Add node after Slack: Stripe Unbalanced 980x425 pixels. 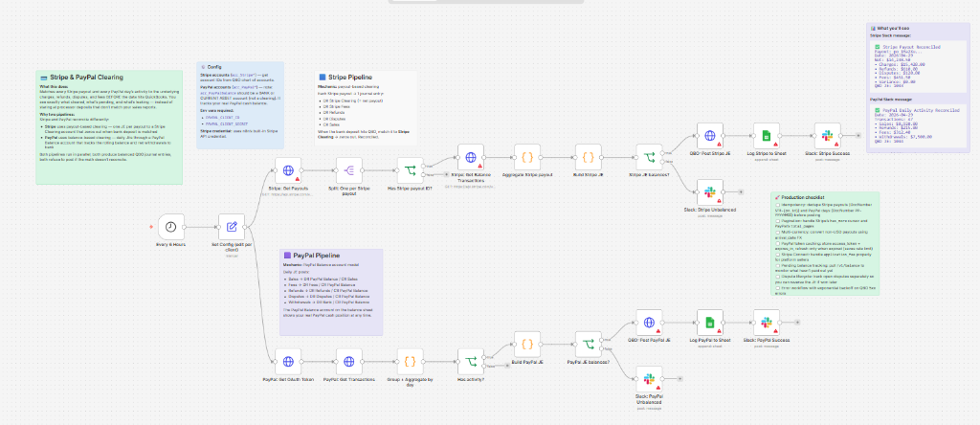tap(741, 192)
